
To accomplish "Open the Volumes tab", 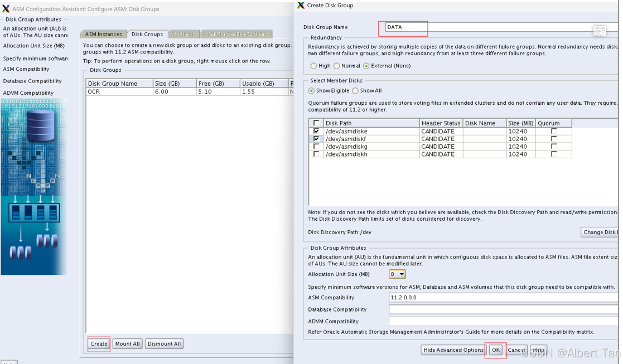I will click(x=183, y=34).
